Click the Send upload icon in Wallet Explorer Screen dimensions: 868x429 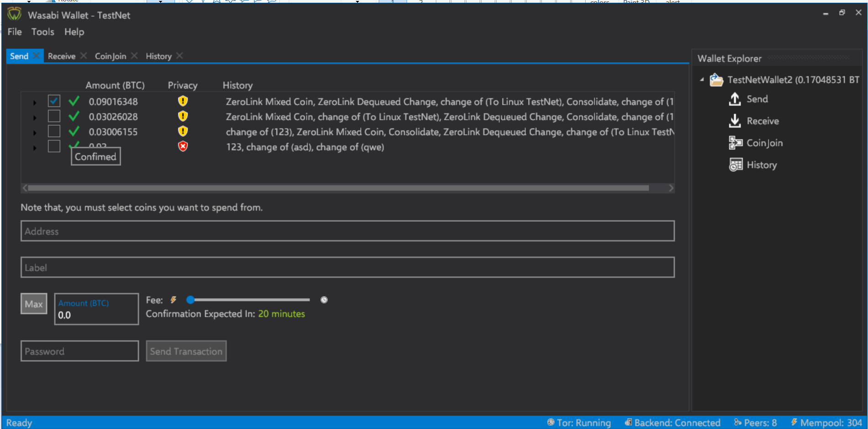[x=735, y=99]
